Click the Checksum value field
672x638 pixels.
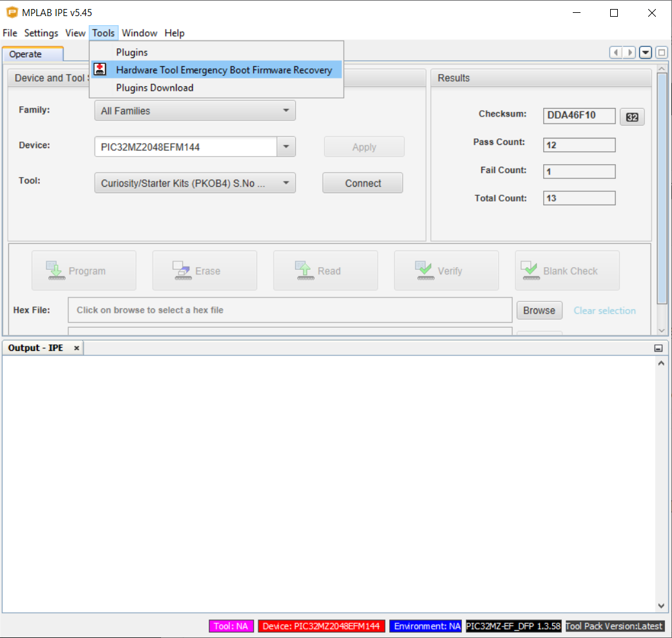click(579, 116)
